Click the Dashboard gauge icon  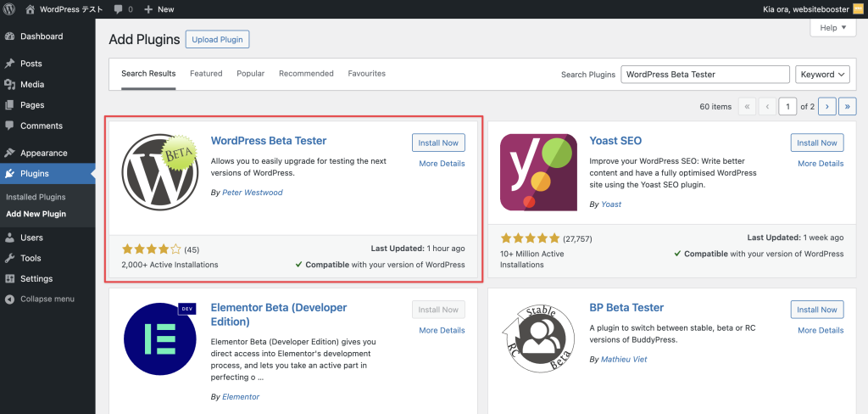(9, 36)
